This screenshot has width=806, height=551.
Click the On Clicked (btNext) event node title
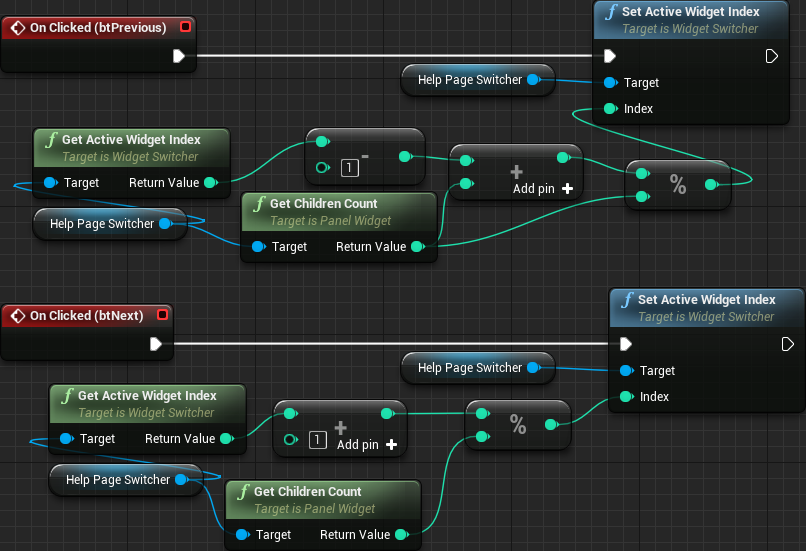click(x=86, y=316)
